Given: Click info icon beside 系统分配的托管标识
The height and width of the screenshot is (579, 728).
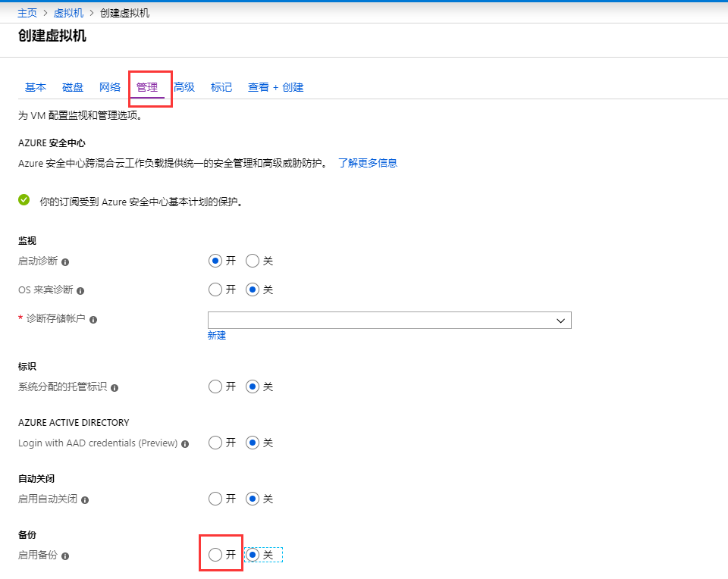Looking at the screenshot, I should (115, 387).
